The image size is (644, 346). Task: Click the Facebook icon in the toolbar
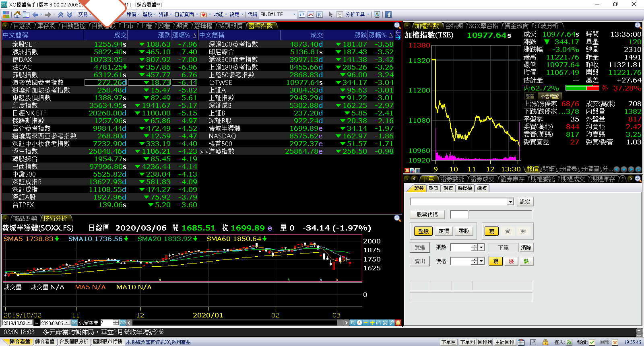[388, 14]
